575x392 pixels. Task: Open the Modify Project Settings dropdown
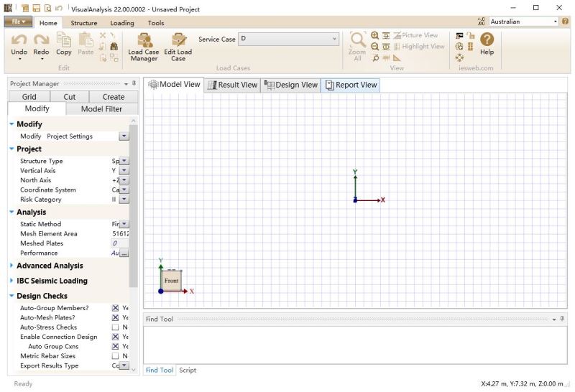click(124, 136)
